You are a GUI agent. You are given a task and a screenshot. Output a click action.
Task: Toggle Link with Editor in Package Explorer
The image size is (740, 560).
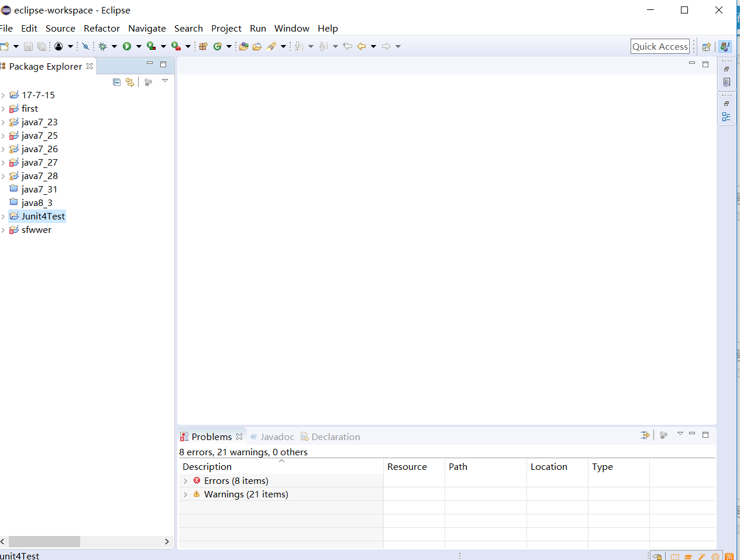click(x=130, y=82)
